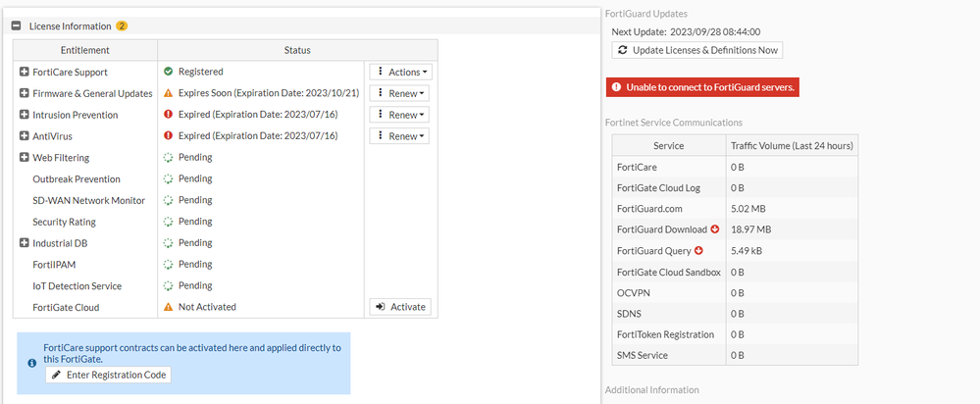Click Update Licenses & Definitions Now
Screen dimensions: 980x404
(696, 50)
